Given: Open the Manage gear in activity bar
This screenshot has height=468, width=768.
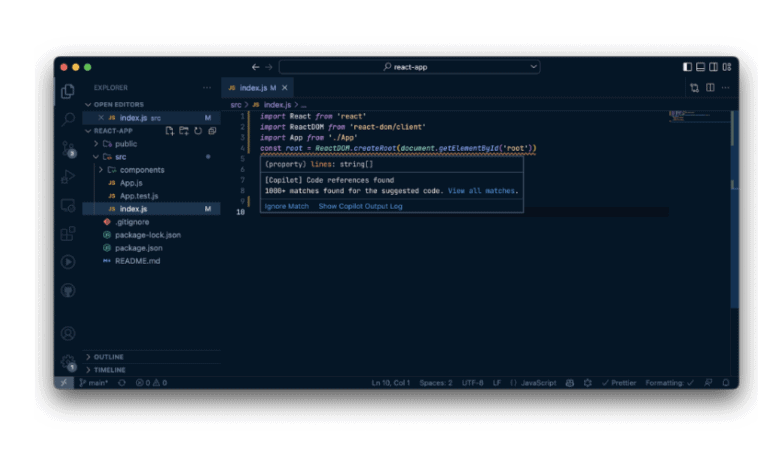Looking at the screenshot, I should click(68, 363).
